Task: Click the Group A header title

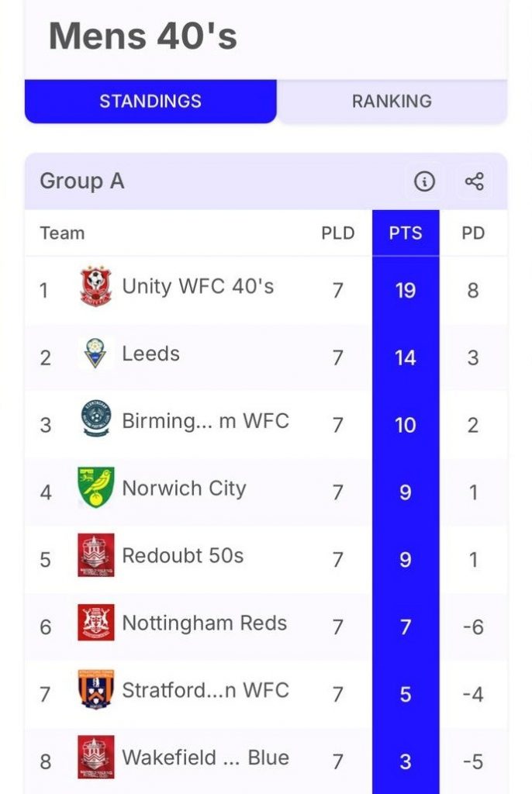Action: [x=82, y=181]
